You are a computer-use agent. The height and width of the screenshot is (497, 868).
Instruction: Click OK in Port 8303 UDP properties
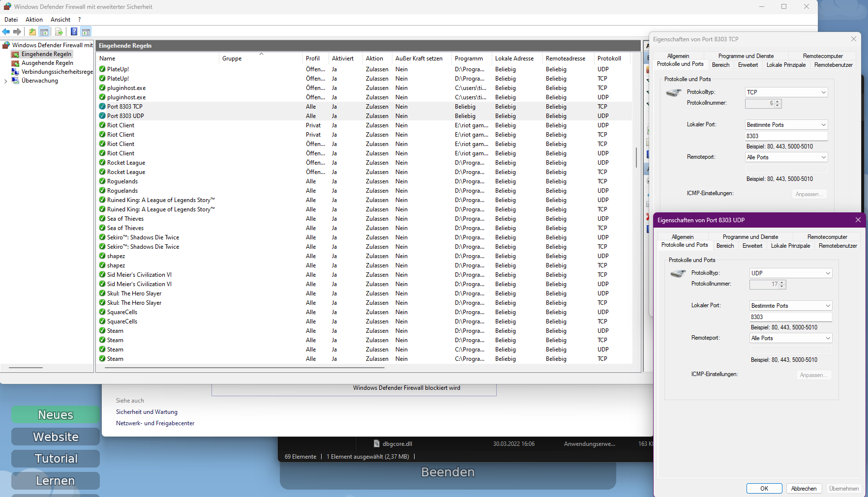pyautogui.click(x=764, y=489)
